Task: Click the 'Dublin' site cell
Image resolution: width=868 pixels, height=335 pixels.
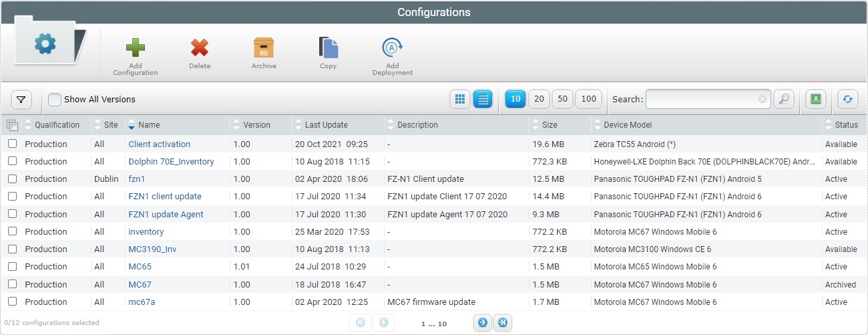Action: click(x=106, y=179)
